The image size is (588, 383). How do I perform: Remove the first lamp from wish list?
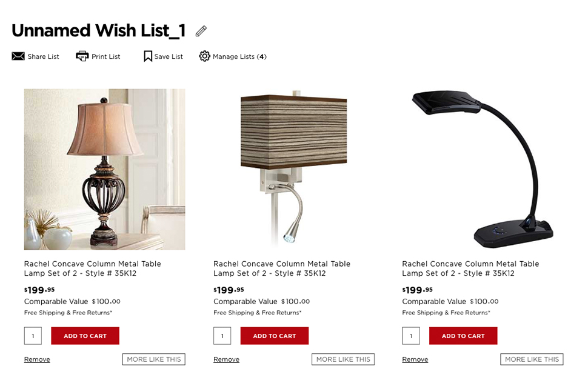point(37,359)
